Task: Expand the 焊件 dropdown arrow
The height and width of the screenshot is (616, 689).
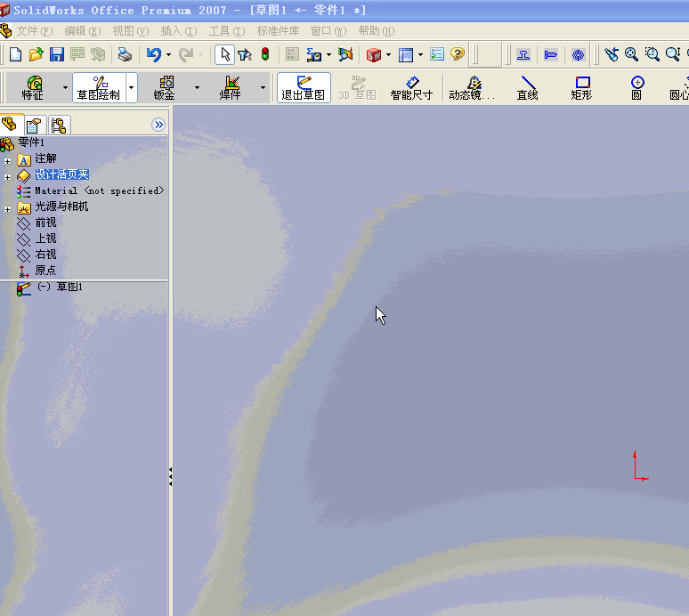Action: (263, 88)
